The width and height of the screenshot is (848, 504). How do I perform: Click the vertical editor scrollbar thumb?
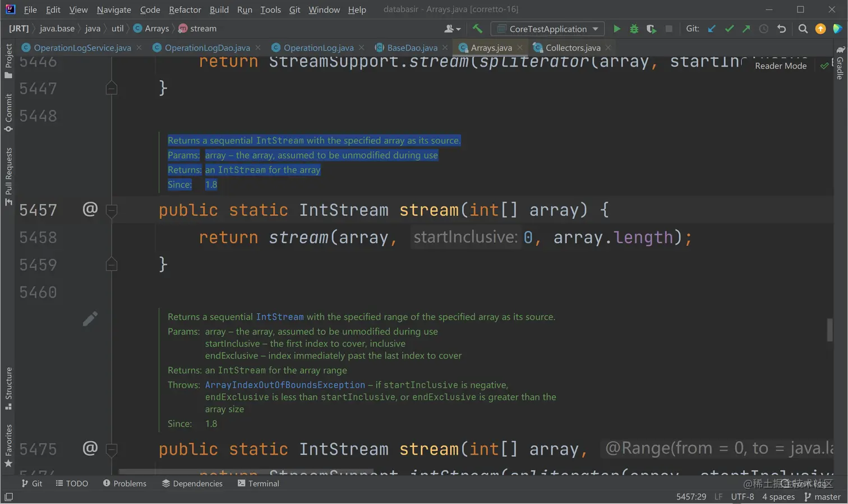pyautogui.click(x=829, y=330)
